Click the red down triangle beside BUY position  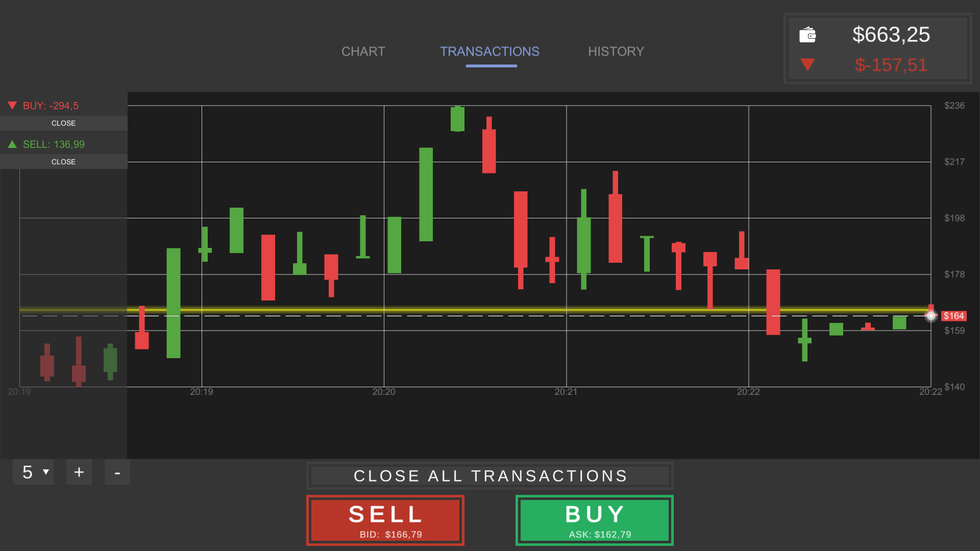click(x=12, y=106)
